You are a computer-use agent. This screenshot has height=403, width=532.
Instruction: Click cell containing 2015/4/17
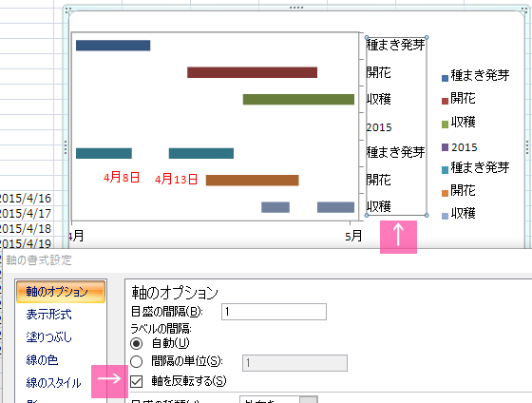pos(27,213)
